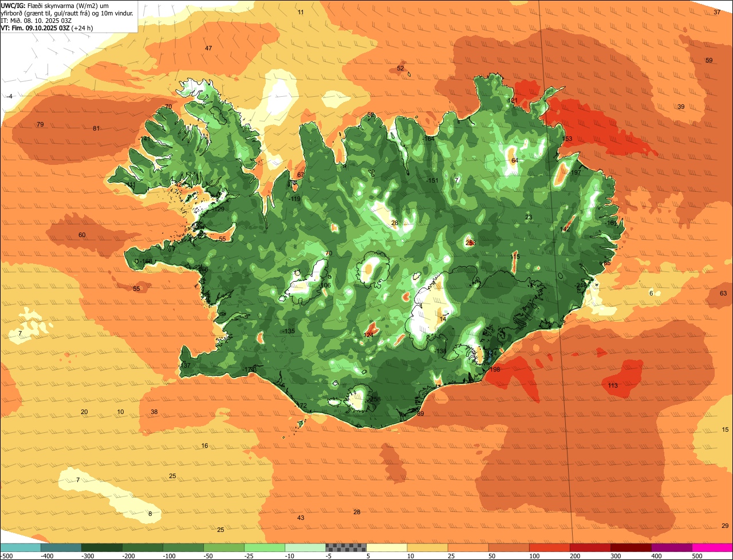This screenshot has width=733, height=560.
Task: Click the map value -137
Action: (184, 365)
